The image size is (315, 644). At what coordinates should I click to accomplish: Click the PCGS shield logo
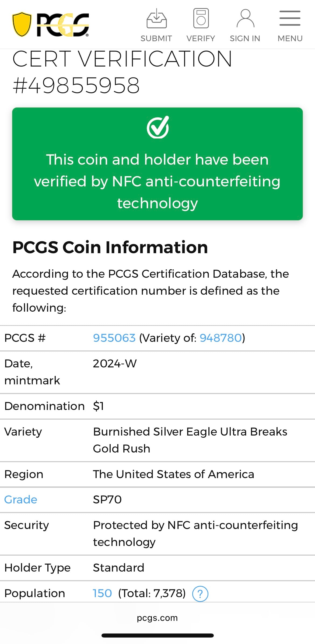[x=22, y=24]
